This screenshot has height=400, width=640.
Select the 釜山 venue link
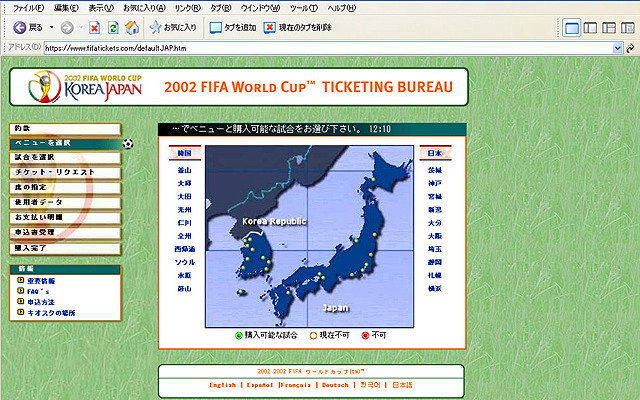(x=184, y=170)
